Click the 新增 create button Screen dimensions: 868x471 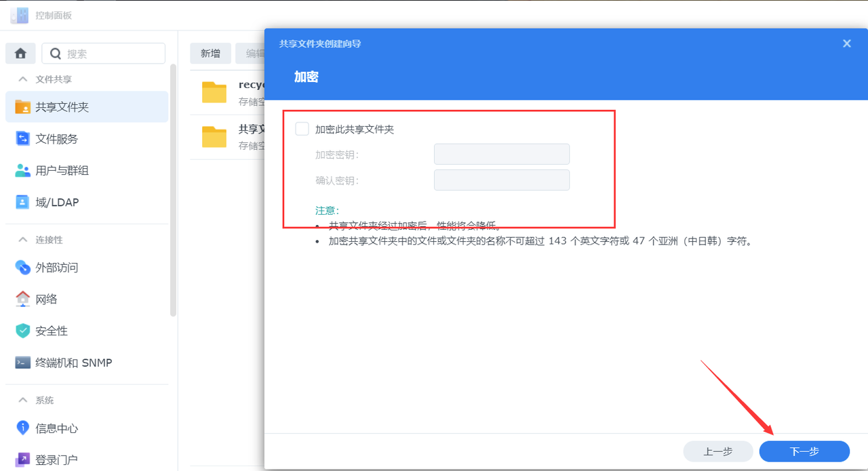[210, 54]
